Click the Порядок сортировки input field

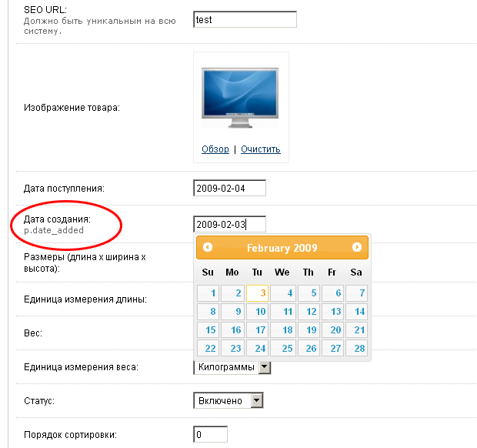[210, 435]
